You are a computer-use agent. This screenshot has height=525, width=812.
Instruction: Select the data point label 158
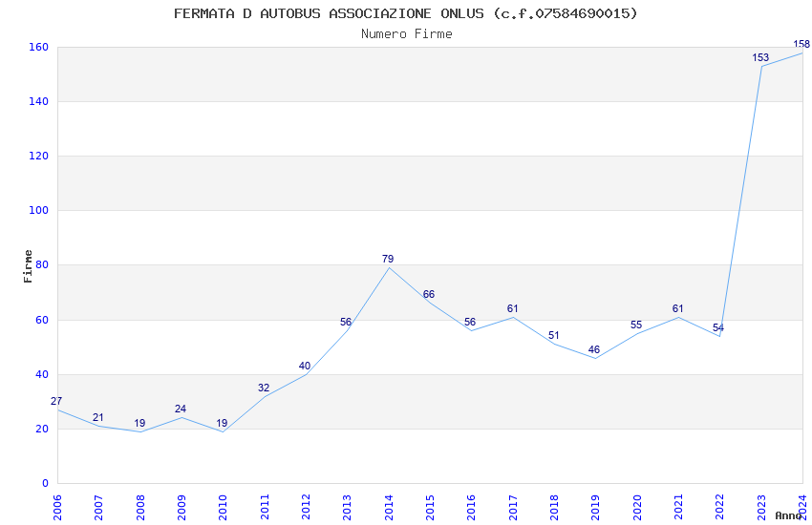(801, 45)
